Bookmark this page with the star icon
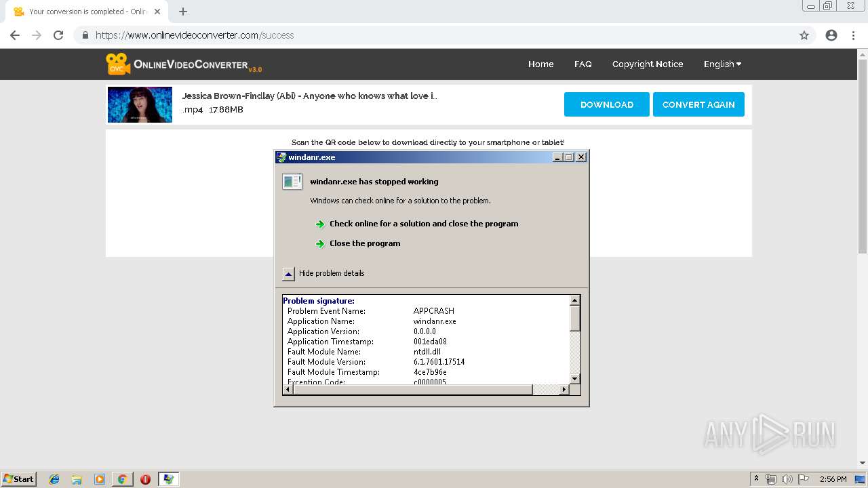This screenshot has width=868, height=488. tap(804, 35)
